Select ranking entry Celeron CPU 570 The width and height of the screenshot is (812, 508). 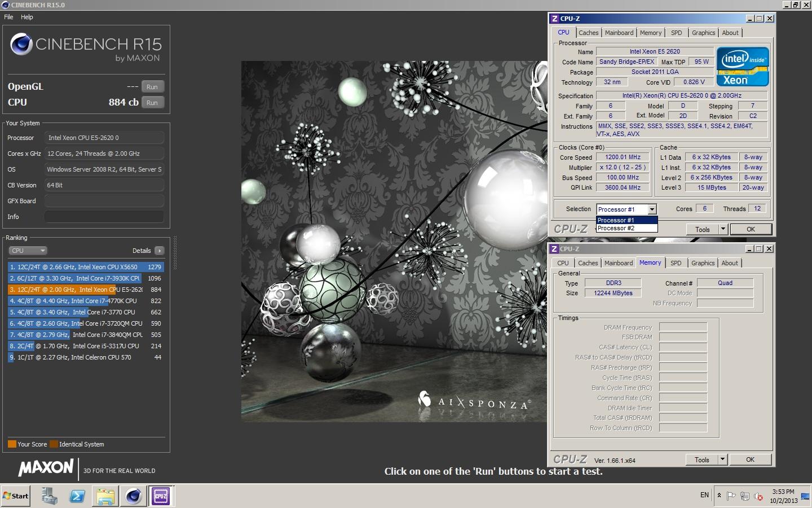[86, 357]
